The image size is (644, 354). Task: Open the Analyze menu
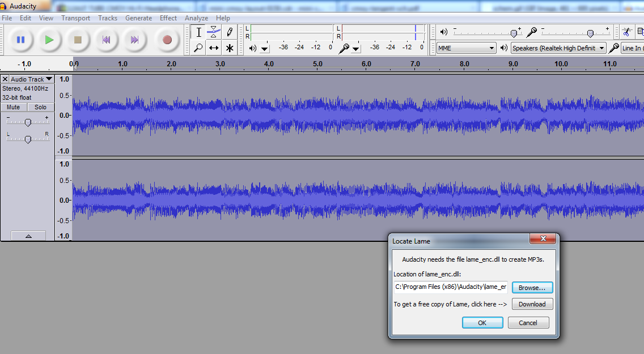pyautogui.click(x=196, y=18)
